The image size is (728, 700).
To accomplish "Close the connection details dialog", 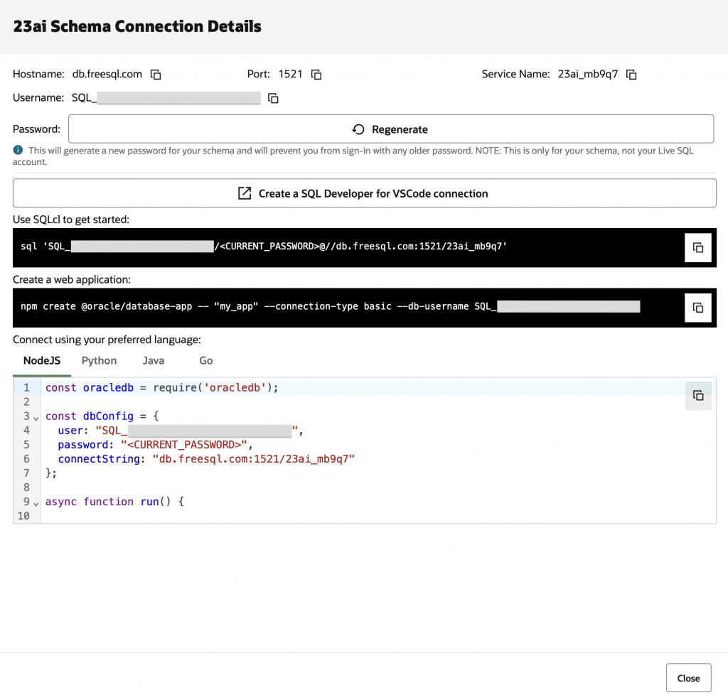I will (687, 677).
